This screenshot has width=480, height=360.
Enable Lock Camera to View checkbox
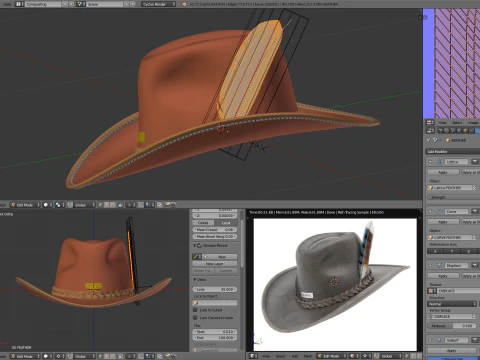(x=195, y=318)
